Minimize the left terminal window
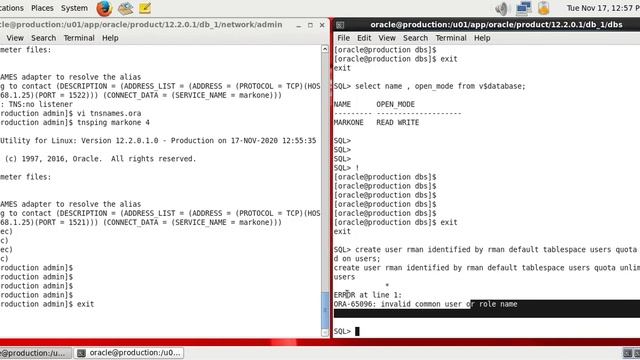 pyautogui.click(x=299, y=25)
